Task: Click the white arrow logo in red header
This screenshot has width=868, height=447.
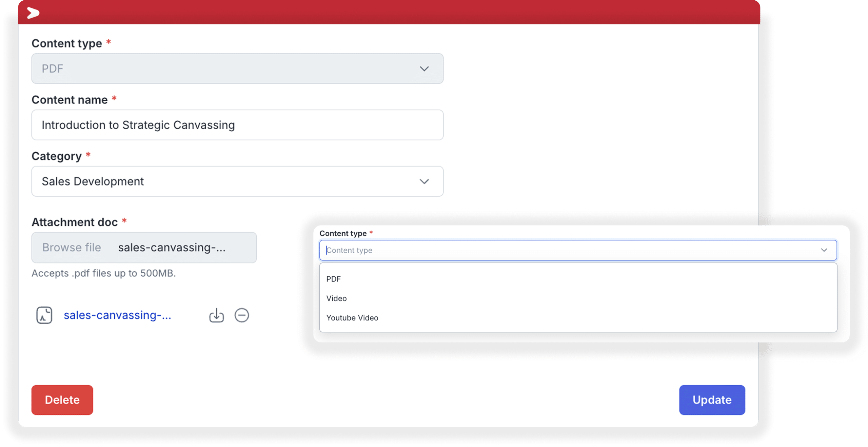Action: click(x=33, y=13)
